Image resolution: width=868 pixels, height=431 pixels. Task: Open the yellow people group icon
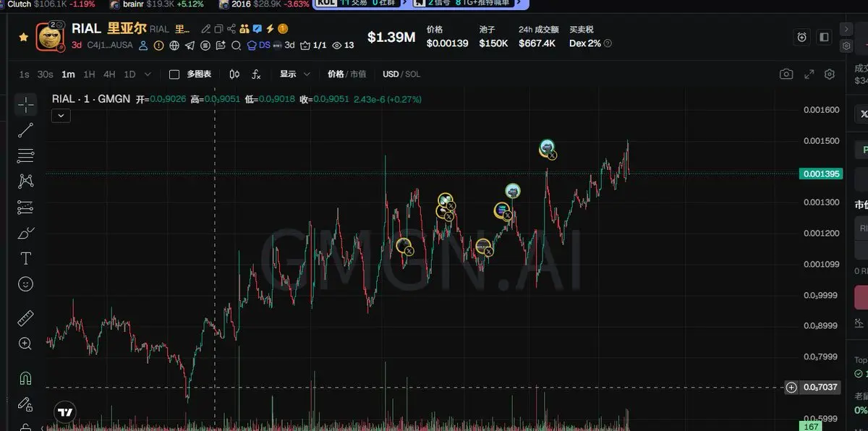244,29
